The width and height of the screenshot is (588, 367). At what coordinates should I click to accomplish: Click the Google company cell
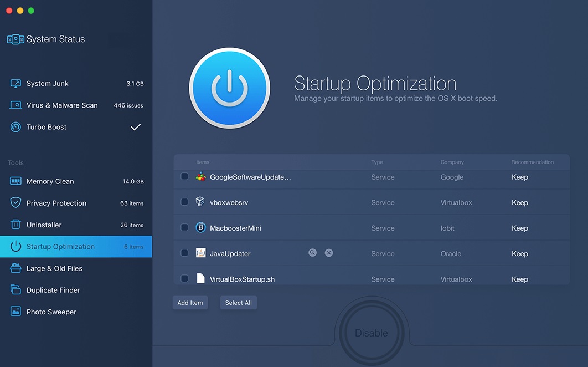click(x=452, y=177)
